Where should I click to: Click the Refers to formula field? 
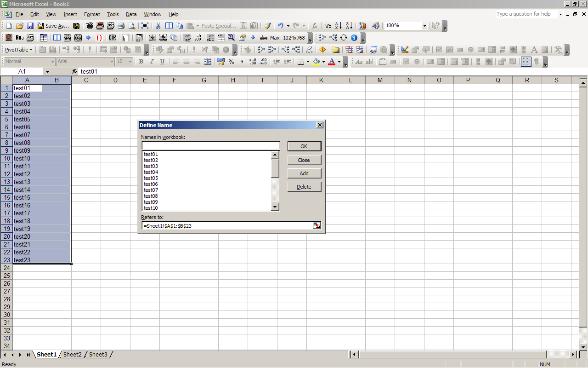227,225
